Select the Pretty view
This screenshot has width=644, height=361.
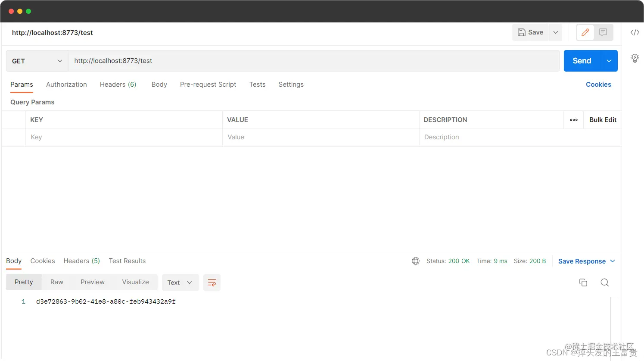pyautogui.click(x=24, y=282)
